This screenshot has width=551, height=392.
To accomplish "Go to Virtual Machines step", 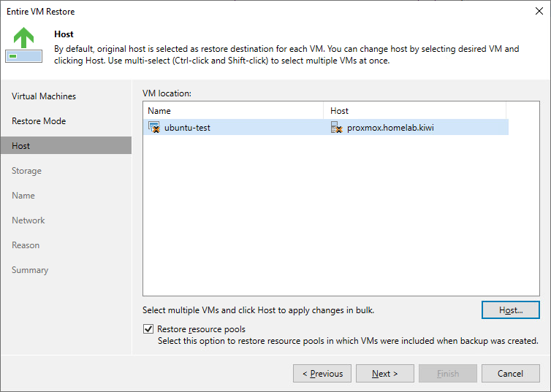I will [x=44, y=96].
